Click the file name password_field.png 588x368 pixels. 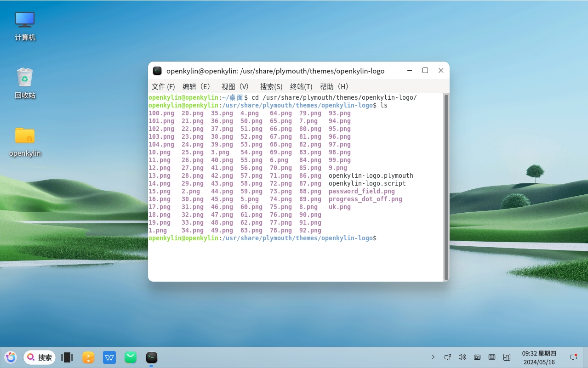tap(361, 191)
